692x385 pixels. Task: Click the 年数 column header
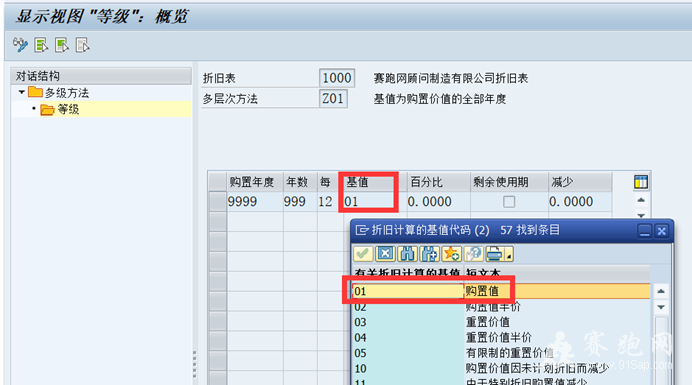[300, 182]
